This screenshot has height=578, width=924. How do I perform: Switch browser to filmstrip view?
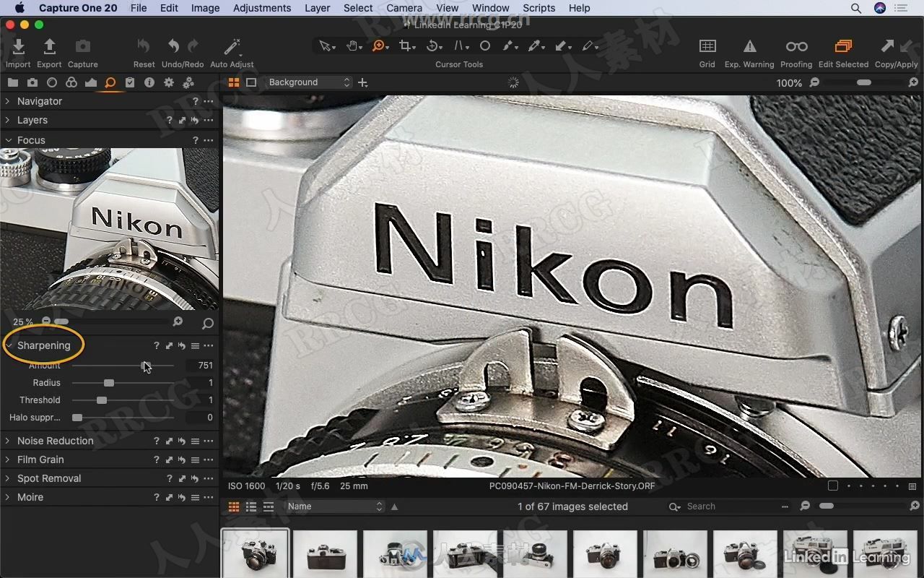(x=269, y=506)
